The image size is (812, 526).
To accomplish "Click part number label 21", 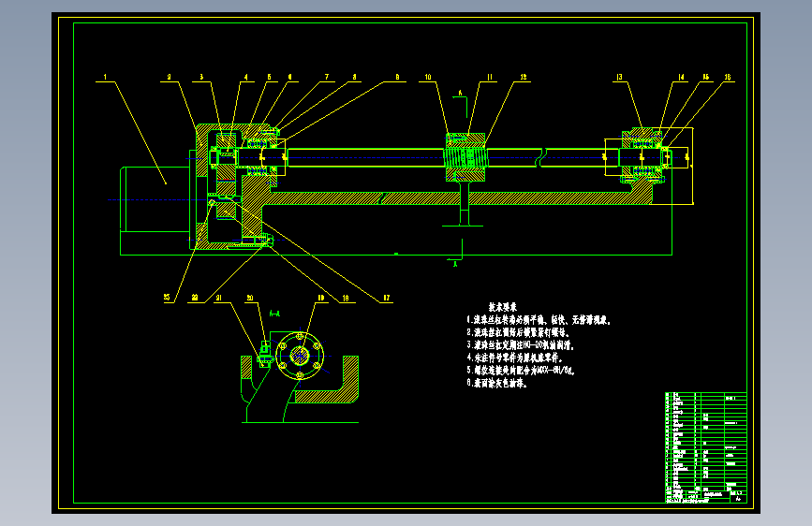I will click(219, 298).
